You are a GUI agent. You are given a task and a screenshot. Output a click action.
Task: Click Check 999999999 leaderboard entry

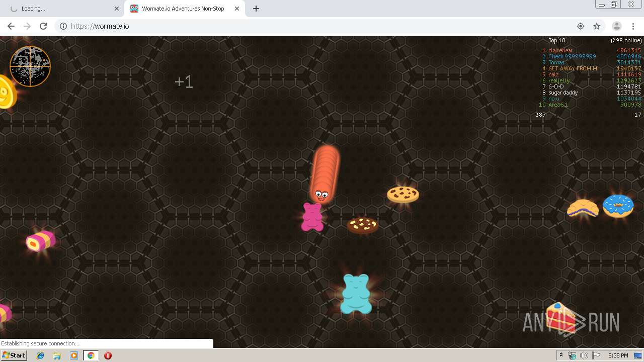tap(572, 56)
